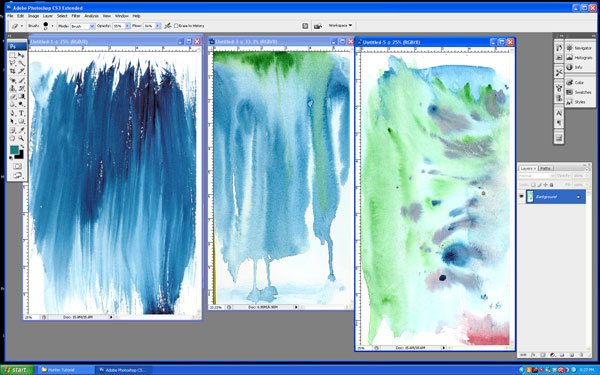Viewport: 600px width, 375px height.
Task: Hide the Background layer eye icon
Action: tap(521, 196)
